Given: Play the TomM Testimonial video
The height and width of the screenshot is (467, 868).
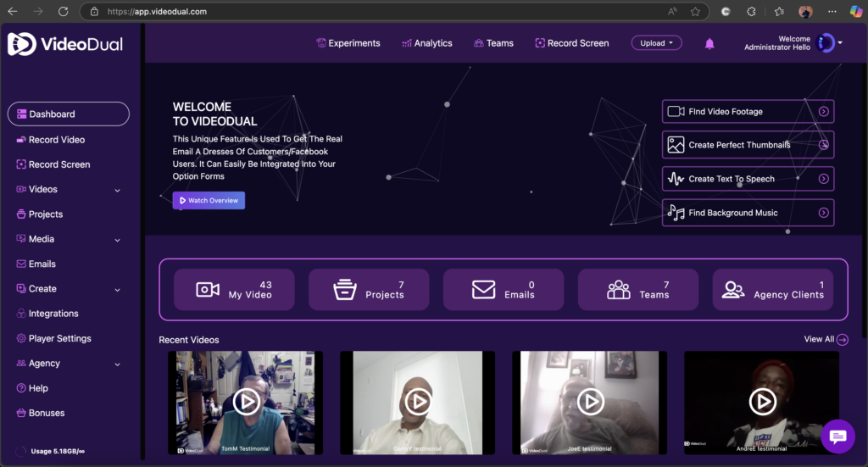Looking at the screenshot, I should coord(247,403).
